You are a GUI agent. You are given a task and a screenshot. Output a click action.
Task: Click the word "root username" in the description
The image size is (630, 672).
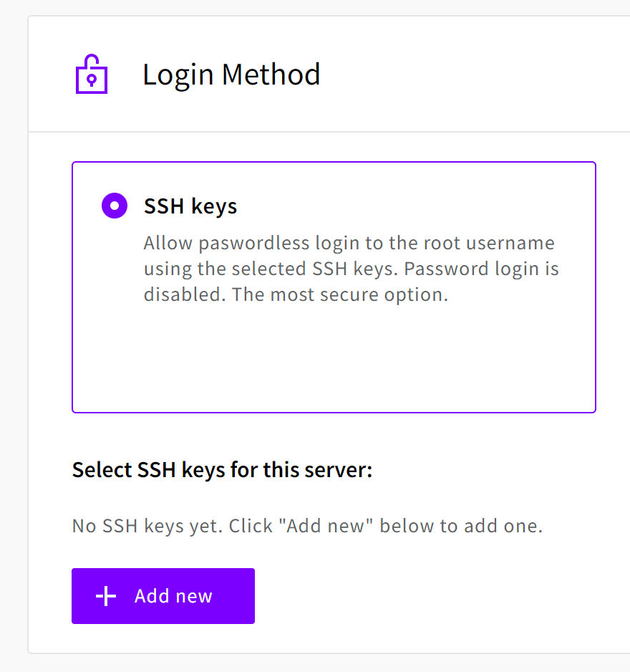[489, 244]
